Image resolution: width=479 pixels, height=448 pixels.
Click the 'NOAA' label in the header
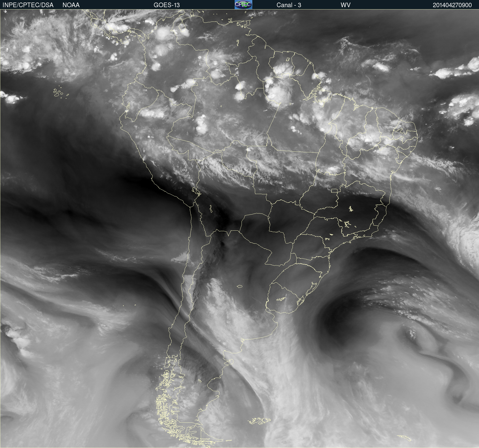(71, 5)
